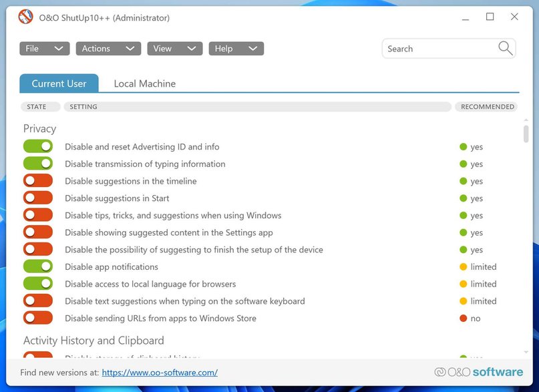Click the green recommendation dot for Advertising ID
This screenshot has width=539, height=392.
coord(463,147)
